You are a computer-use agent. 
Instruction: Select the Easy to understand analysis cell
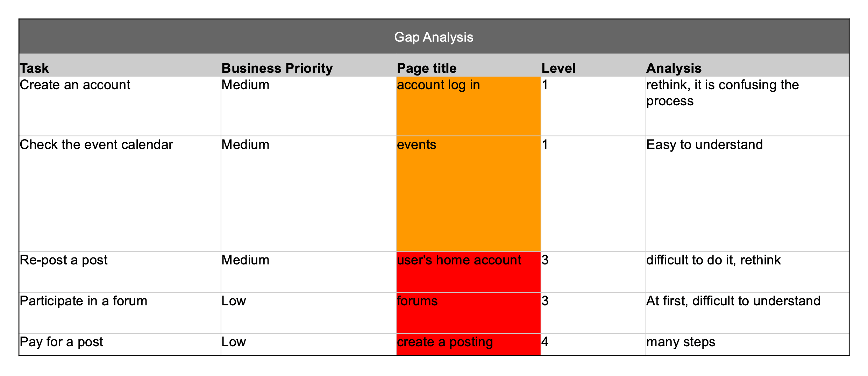point(704,145)
